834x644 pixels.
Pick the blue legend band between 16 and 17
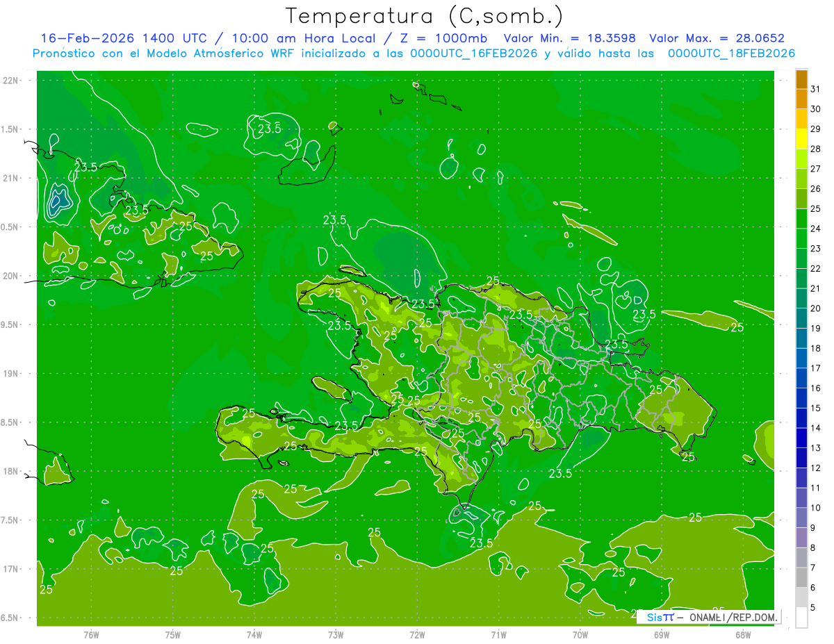(x=802, y=379)
